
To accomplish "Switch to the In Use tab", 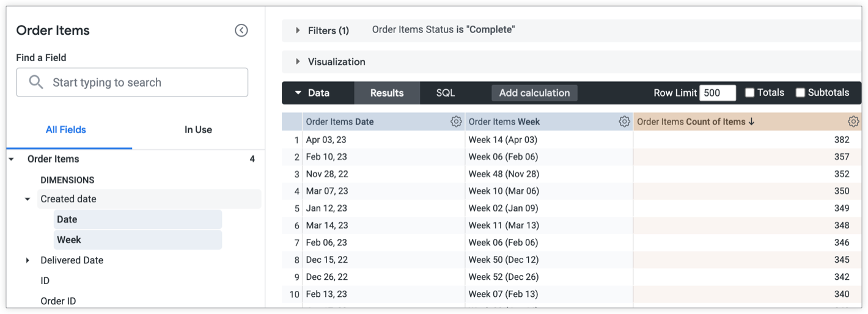I will click(198, 130).
